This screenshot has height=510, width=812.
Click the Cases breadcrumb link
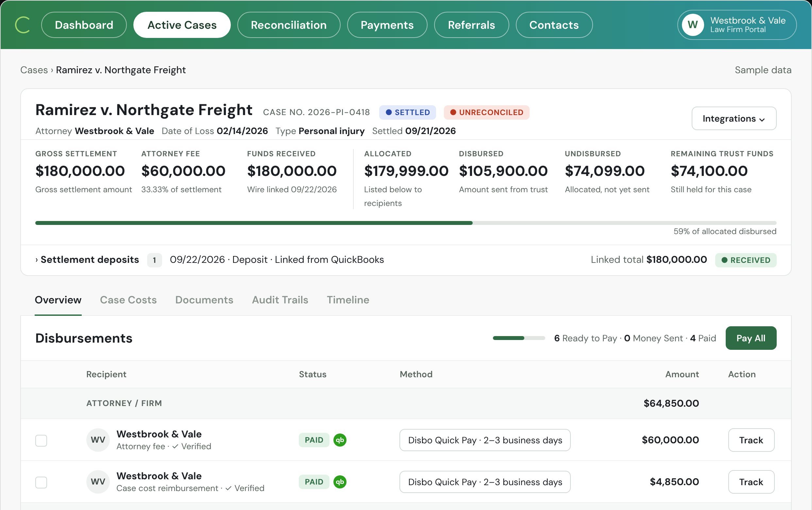coord(34,70)
